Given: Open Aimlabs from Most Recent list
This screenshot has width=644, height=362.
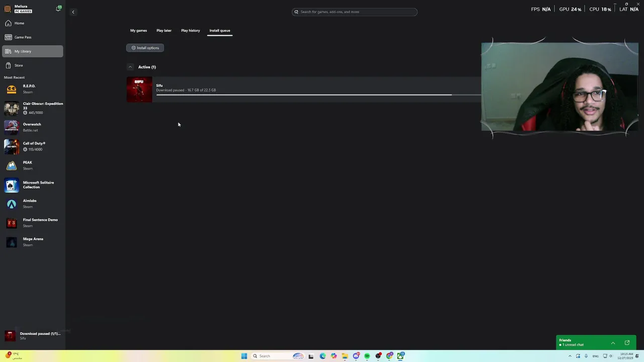Looking at the screenshot, I should click(x=33, y=204).
